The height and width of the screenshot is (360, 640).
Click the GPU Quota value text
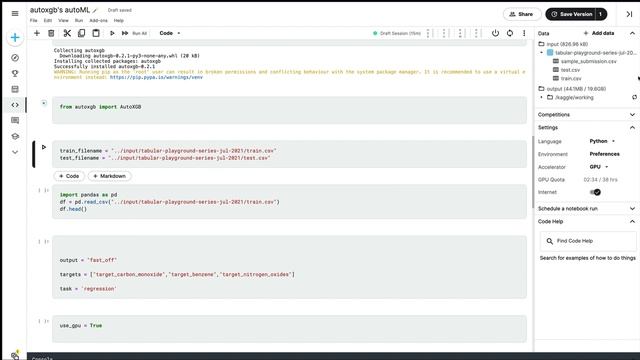pyautogui.click(x=600, y=180)
